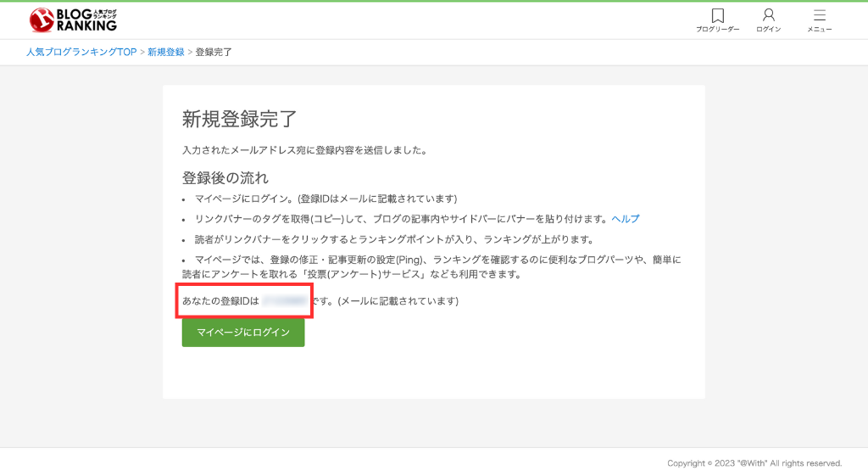Click the 読者がリンクバナーをクリック bullet text

pyautogui.click(x=395, y=239)
